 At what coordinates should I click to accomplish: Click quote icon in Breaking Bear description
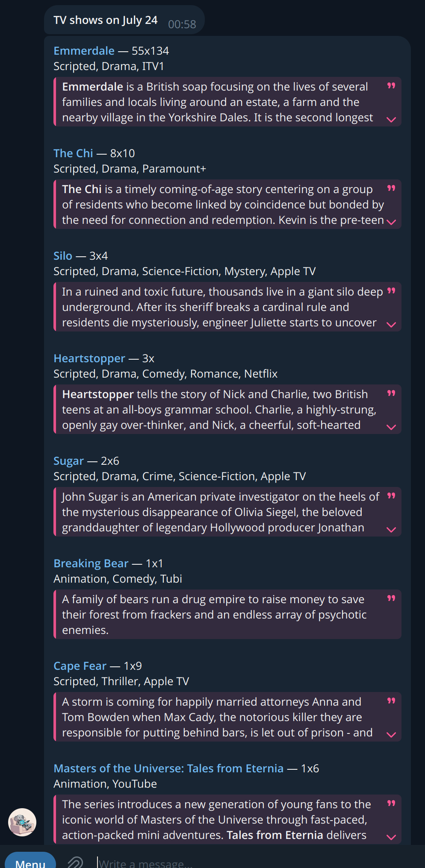point(391,598)
